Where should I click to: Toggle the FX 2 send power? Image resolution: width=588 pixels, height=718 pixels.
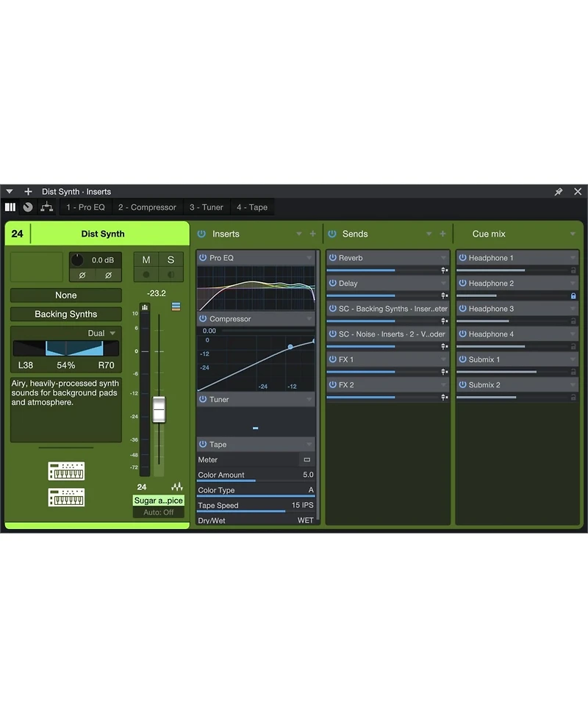coord(333,384)
